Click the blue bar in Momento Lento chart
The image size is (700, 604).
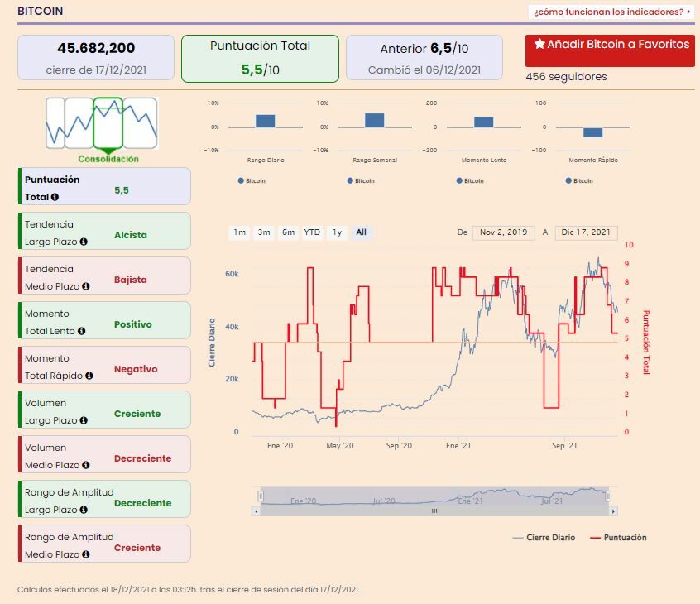tap(483, 122)
